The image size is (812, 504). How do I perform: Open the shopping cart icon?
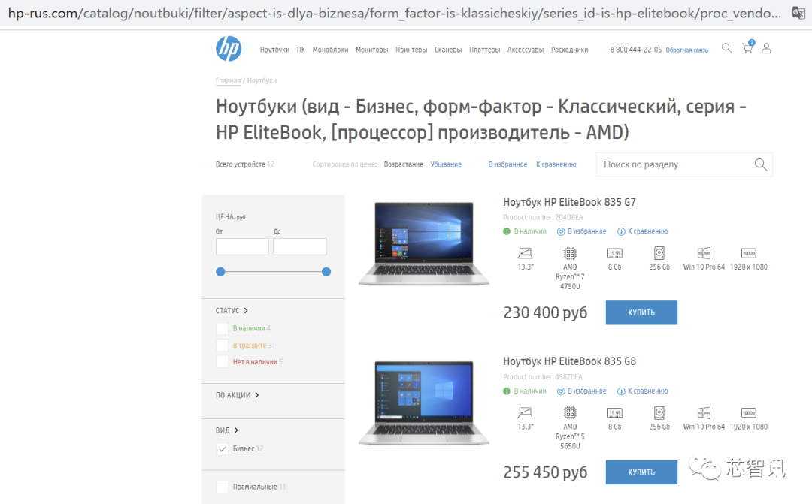[x=748, y=47]
